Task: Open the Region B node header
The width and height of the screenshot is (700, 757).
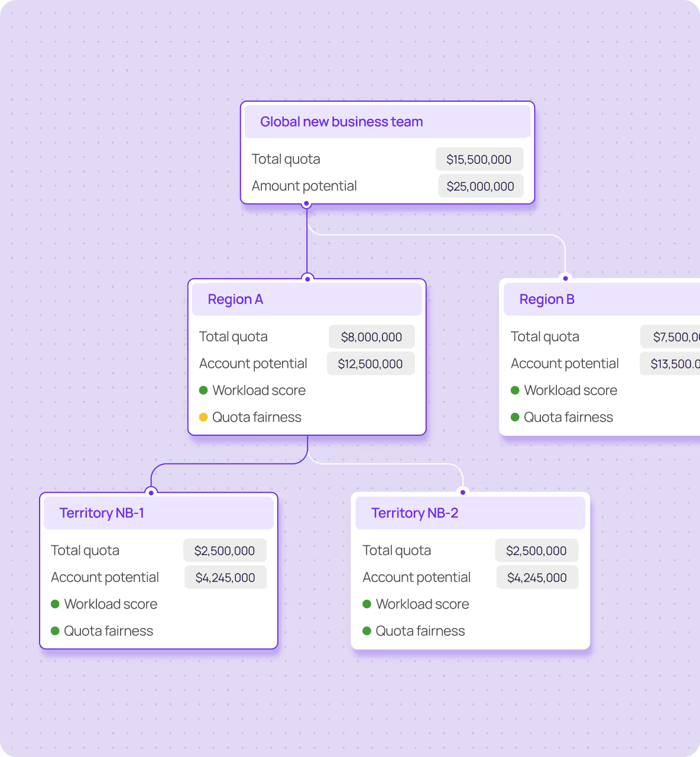Action: [602, 299]
